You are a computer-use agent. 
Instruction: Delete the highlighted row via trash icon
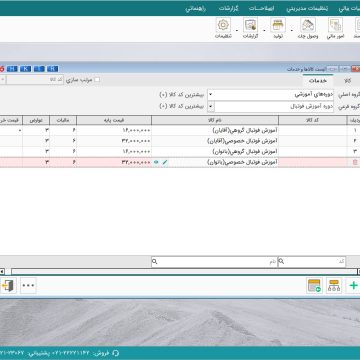click(355, 162)
